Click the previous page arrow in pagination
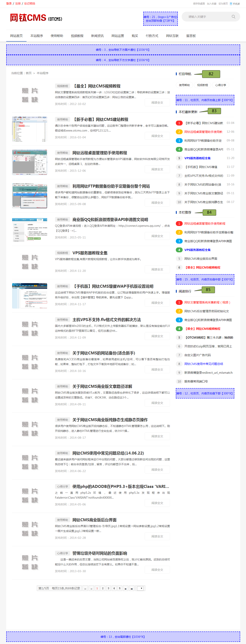The width and height of the screenshot is (246, 644). click(91, 589)
